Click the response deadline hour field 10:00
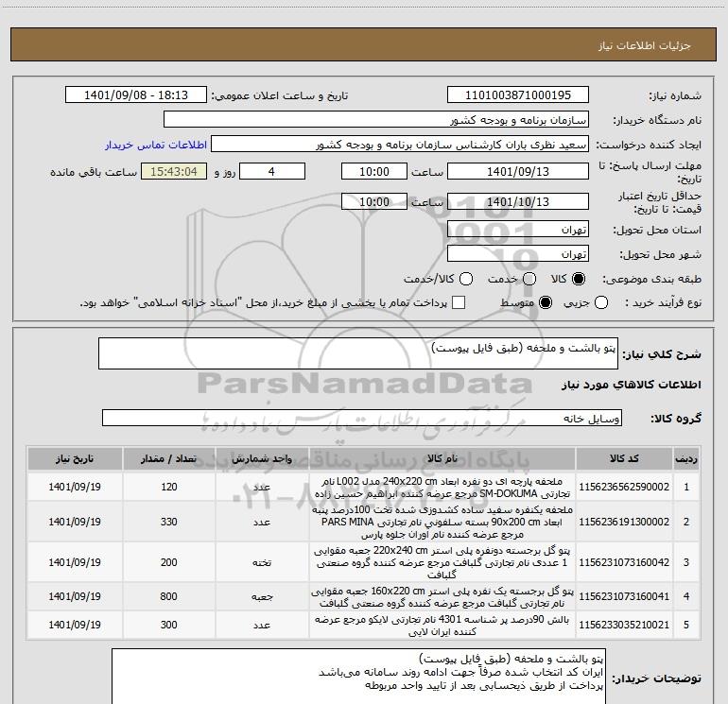 click(374, 172)
